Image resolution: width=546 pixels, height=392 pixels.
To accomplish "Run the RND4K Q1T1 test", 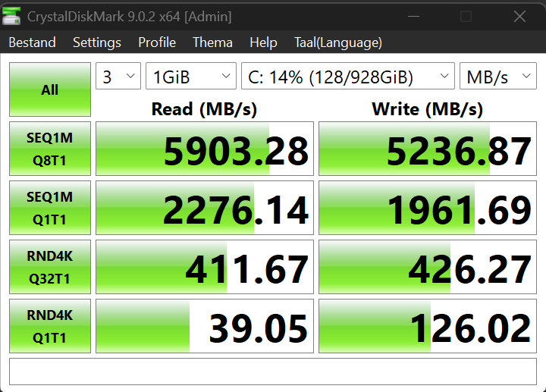I will pyautogui.click(x=50, y=326).
